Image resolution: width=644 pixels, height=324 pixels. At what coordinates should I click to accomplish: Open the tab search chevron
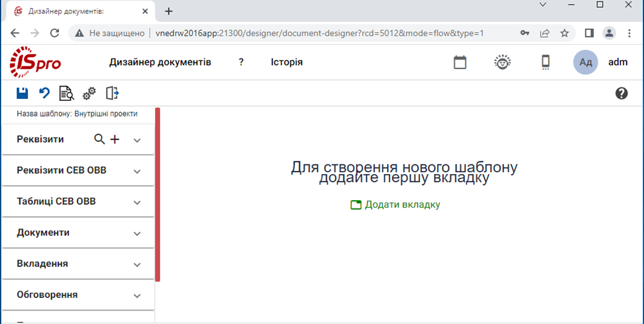(543, 5)
